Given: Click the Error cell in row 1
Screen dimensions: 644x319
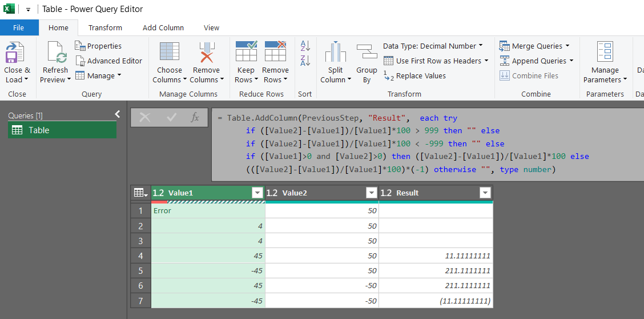Looking at the screenshot, I should click(x=208, y=211).
